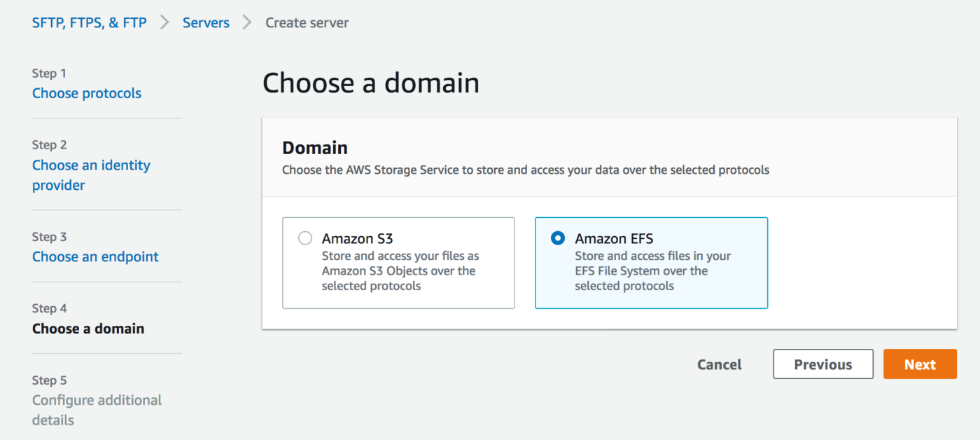Click the Amazon S3 option card

pyautogui.click(x=398, y=263)
